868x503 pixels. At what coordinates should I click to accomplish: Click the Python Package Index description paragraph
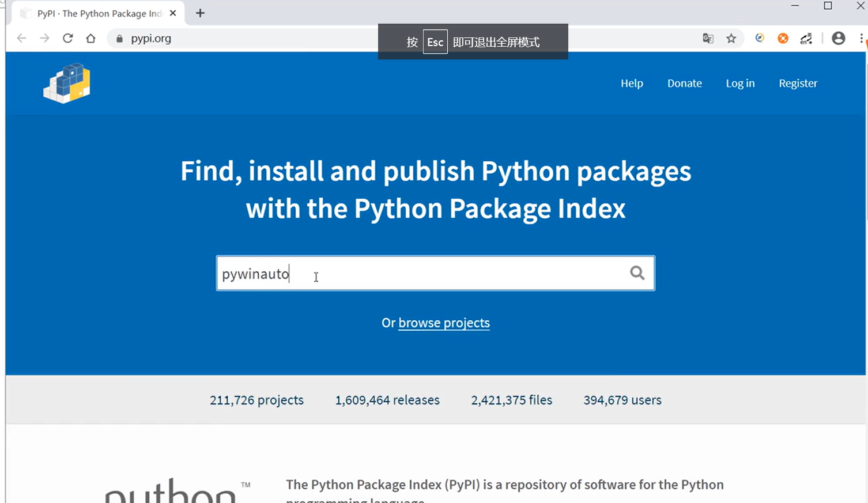click(504, 491)
